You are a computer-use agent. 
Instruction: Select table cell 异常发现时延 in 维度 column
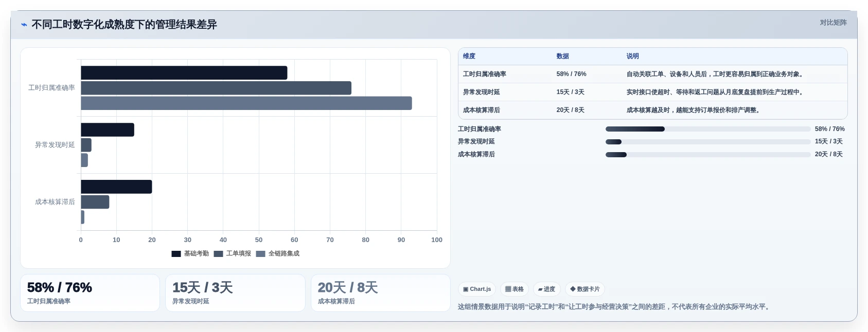tap(482, 93)
